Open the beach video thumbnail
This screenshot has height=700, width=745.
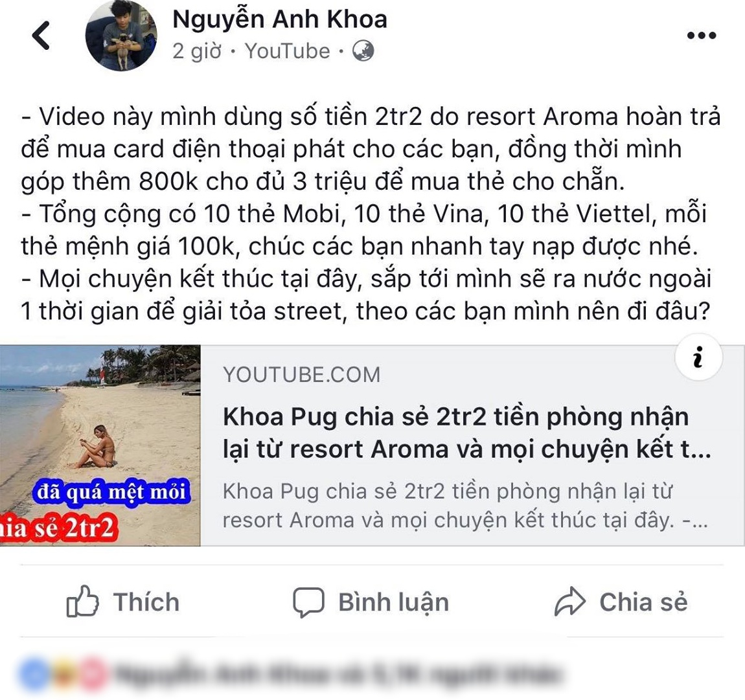pos(100,446)
